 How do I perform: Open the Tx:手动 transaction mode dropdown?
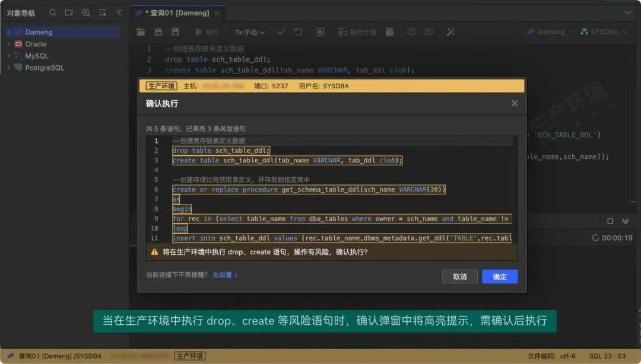(250, 32)
